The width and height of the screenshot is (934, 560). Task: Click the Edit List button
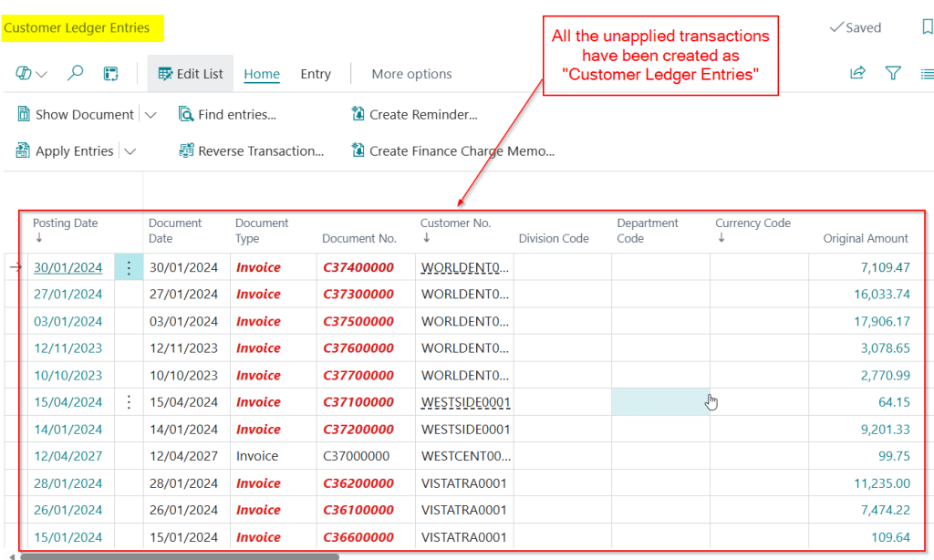coord(191,74)
